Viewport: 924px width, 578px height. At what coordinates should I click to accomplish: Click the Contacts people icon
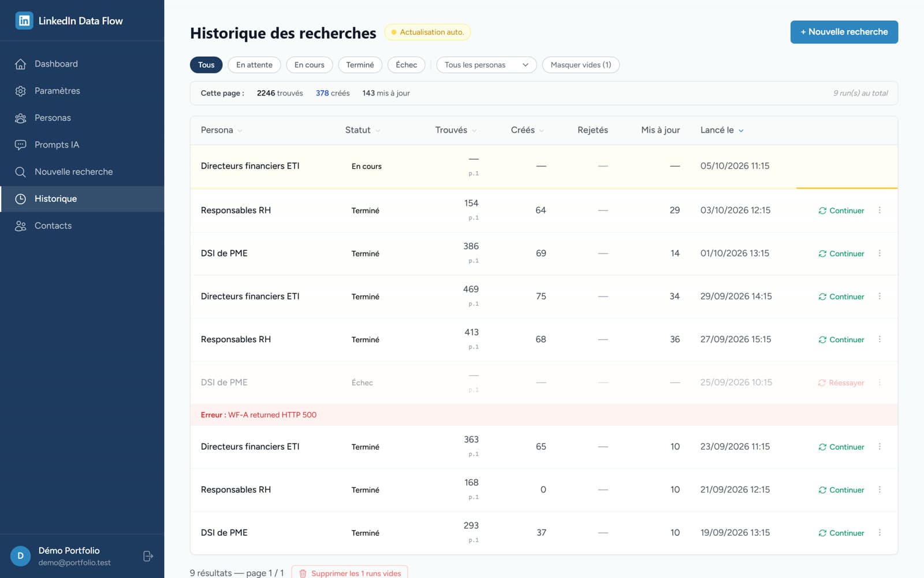click(x=21, y=226)
